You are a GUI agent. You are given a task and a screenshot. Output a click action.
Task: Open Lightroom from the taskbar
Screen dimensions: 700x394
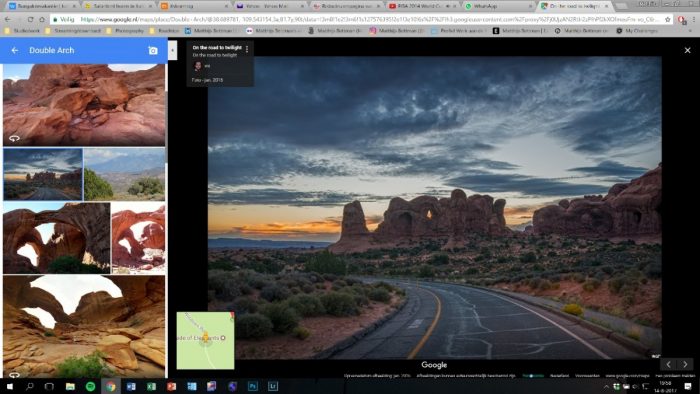point(273,386)
